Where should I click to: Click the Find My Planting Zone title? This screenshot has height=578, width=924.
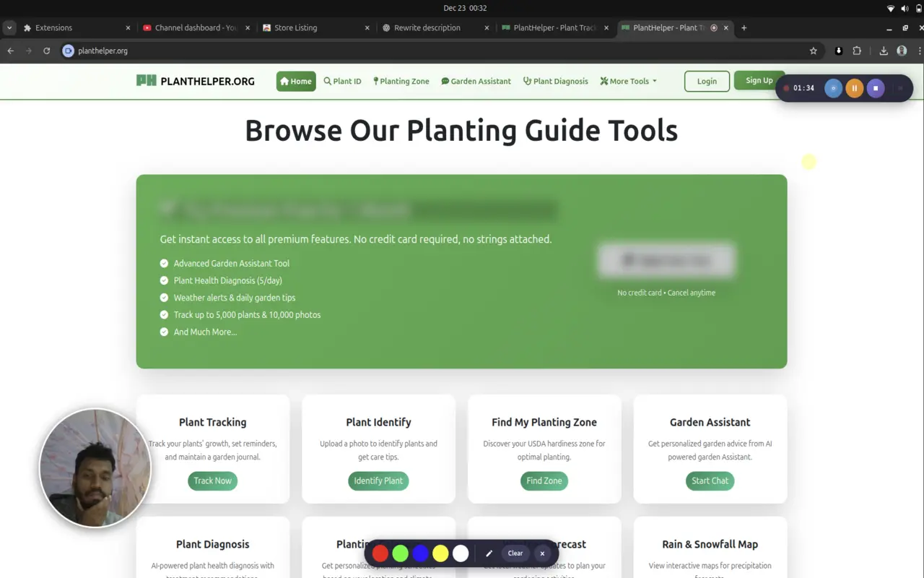(x=544, y=422)
